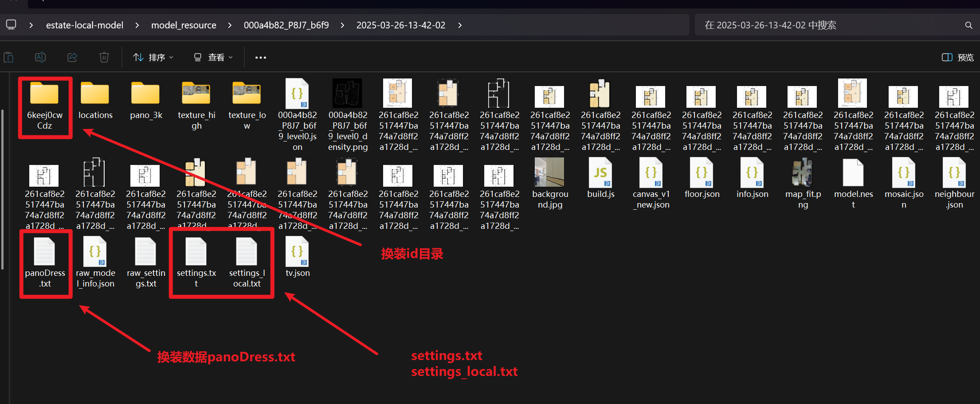980x404 pixels.
Task: Click the Delete trash can icon
Action: coord(104,57)
